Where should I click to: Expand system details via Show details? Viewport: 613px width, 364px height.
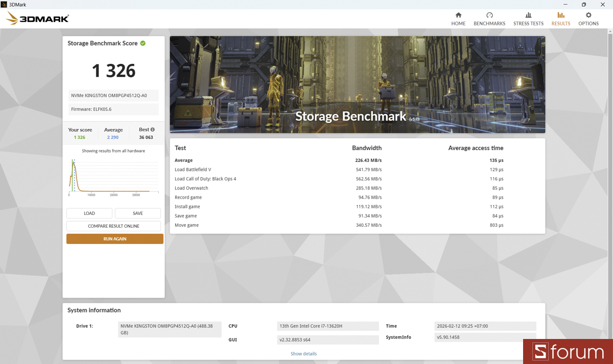click(303, 353)
